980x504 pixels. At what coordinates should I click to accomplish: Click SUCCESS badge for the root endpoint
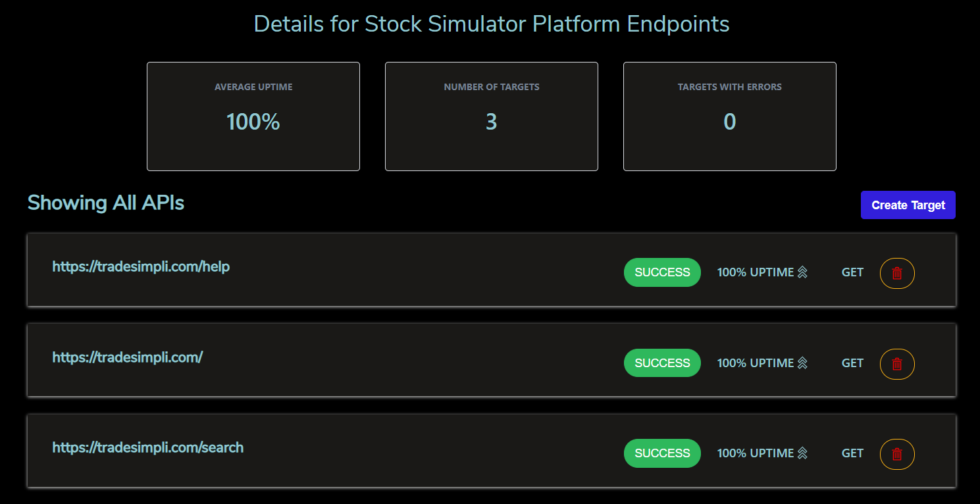[x=662, y=363]
